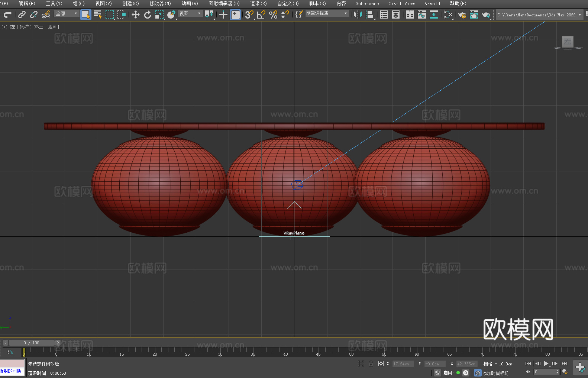Open the [粘土 + 边面] shading menu
The height and width of the screenshot is (378, 588).
coord(46,27)
